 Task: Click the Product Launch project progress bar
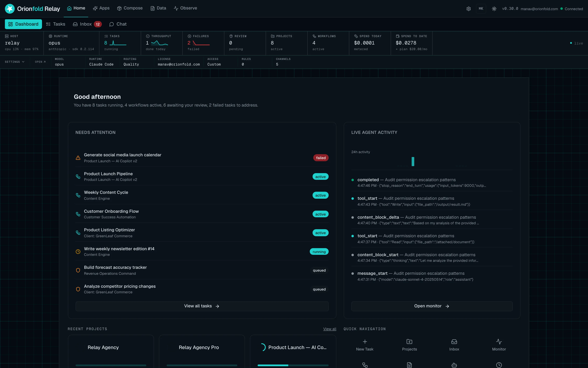(293, 365)
